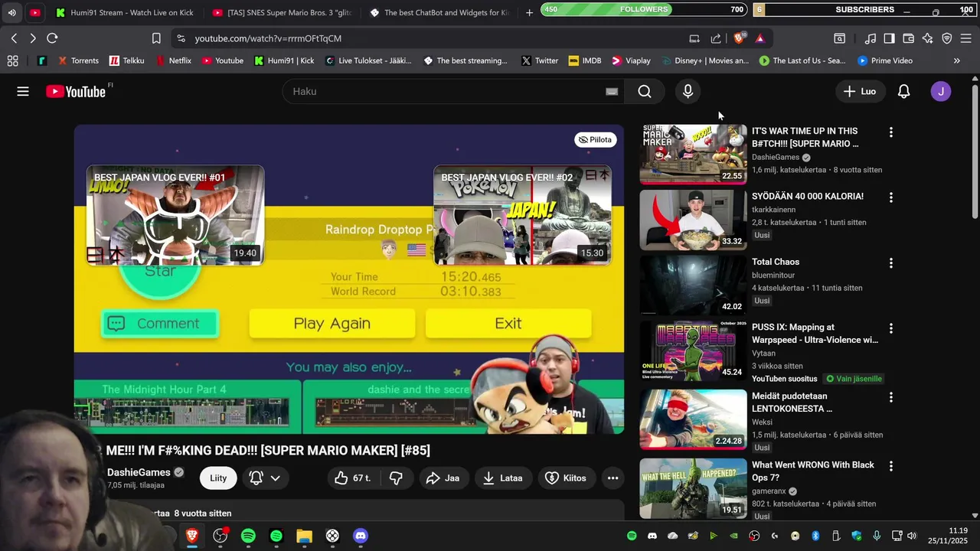980x551 pixels.
Task: Open Brave playlist music note icon
Action: (x=871, y=38)
